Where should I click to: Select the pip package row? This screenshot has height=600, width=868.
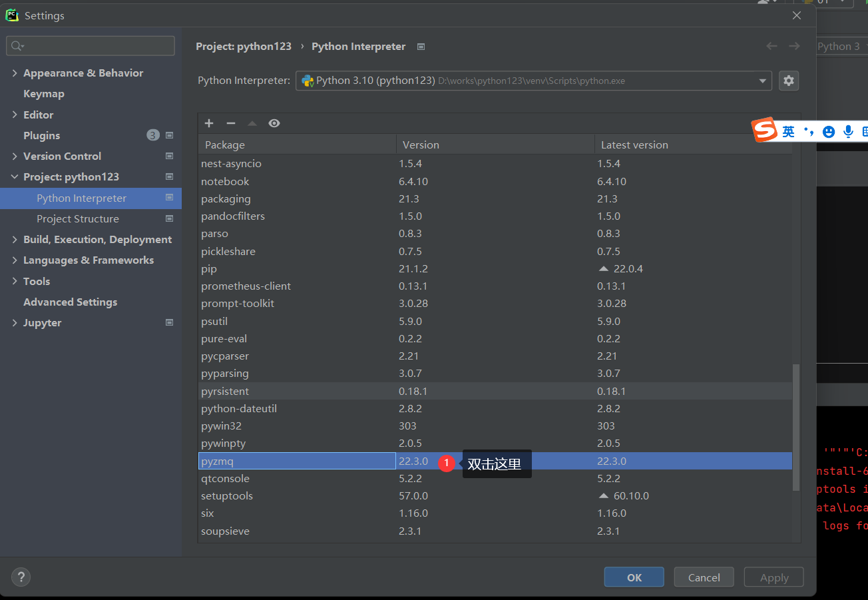[x=495, y=268]
